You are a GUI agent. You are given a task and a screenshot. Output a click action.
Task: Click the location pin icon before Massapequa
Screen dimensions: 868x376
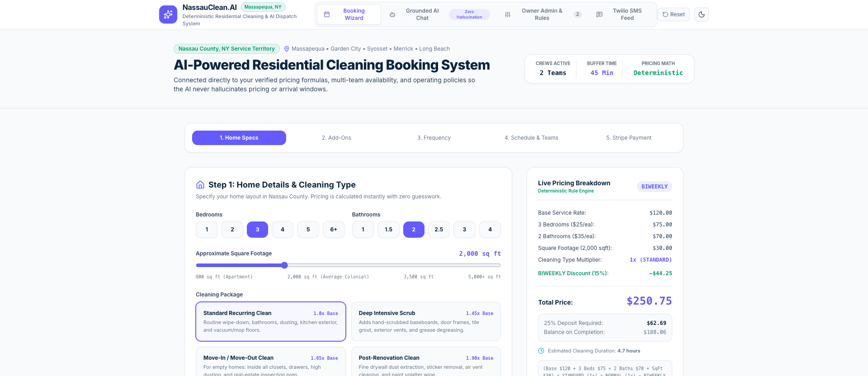(x=287, y=49)
